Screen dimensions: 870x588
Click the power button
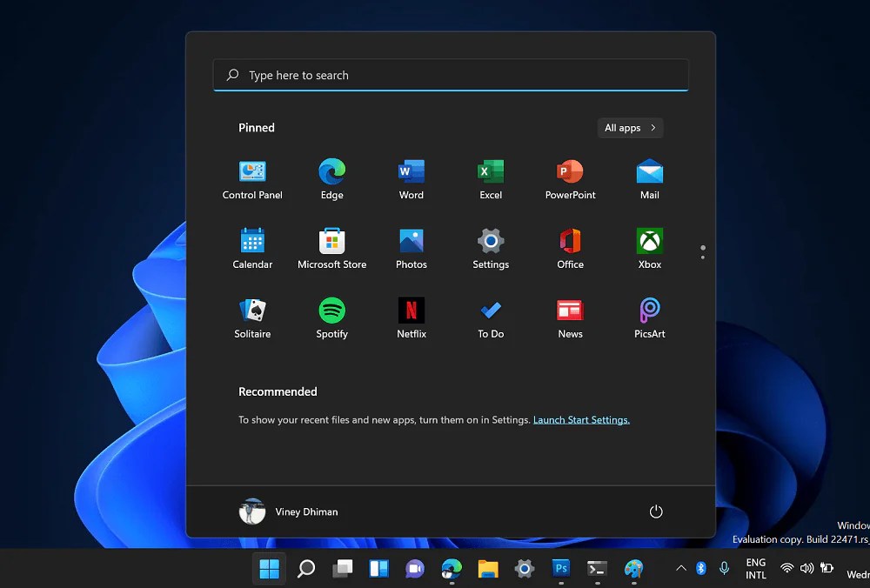click(x=656, y=511)
